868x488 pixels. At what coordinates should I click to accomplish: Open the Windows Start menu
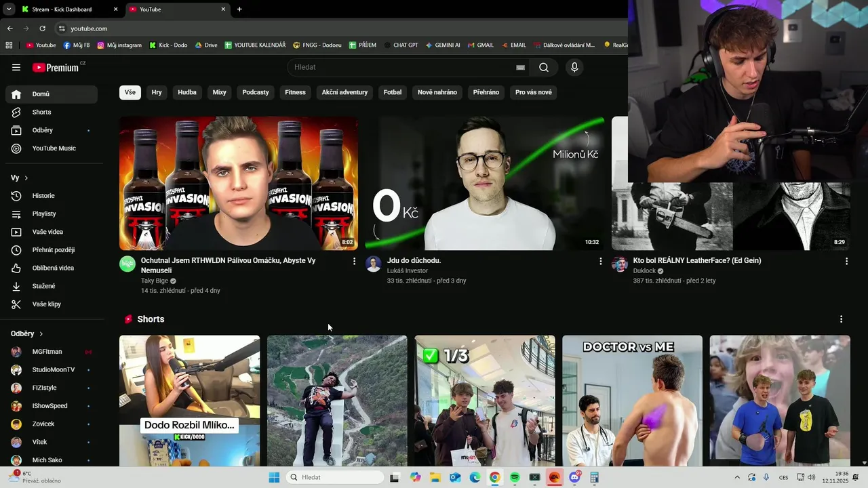[x=274, y=477]
